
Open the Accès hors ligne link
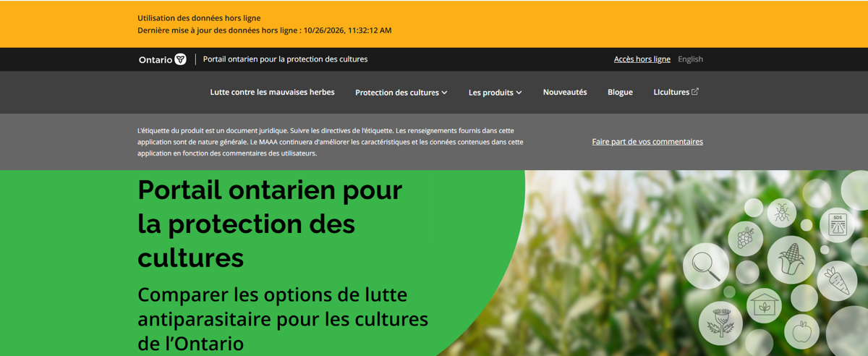pyautogui.click(x=642, y=59)
